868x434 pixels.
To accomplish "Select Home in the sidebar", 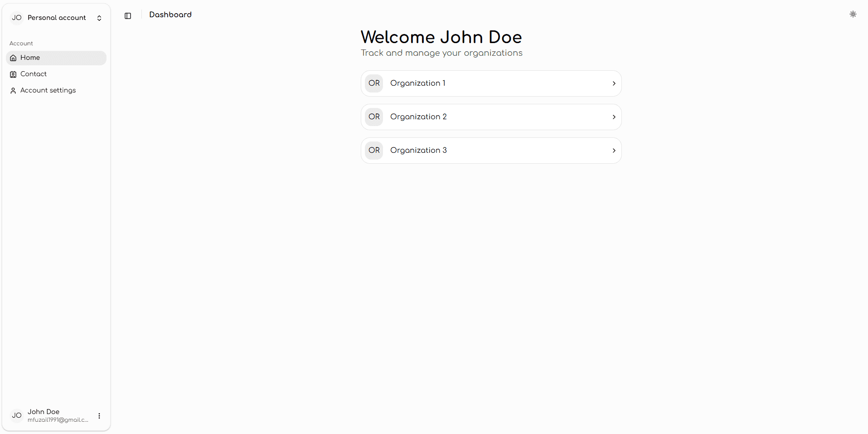I will coord(30,58).
